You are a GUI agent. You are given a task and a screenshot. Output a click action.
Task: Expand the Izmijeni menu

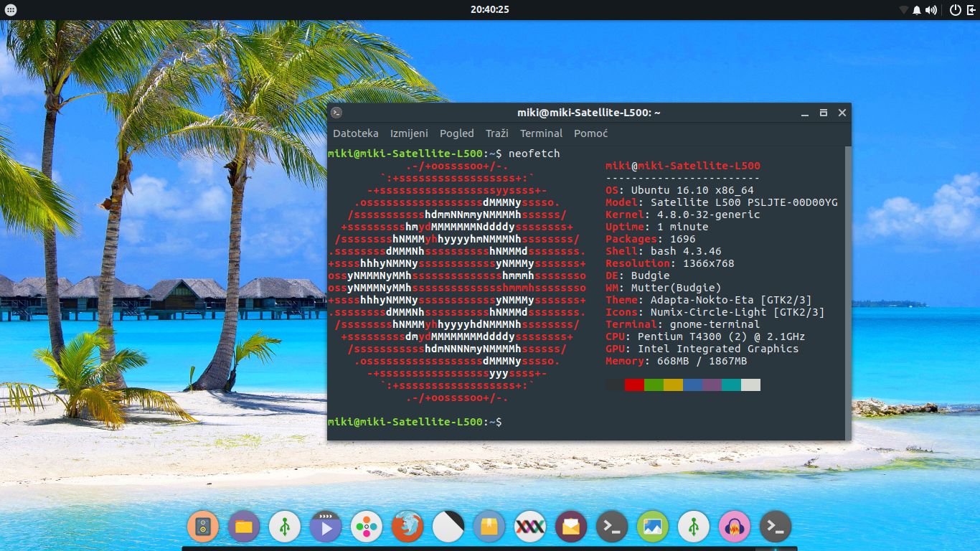pos(409,133)
